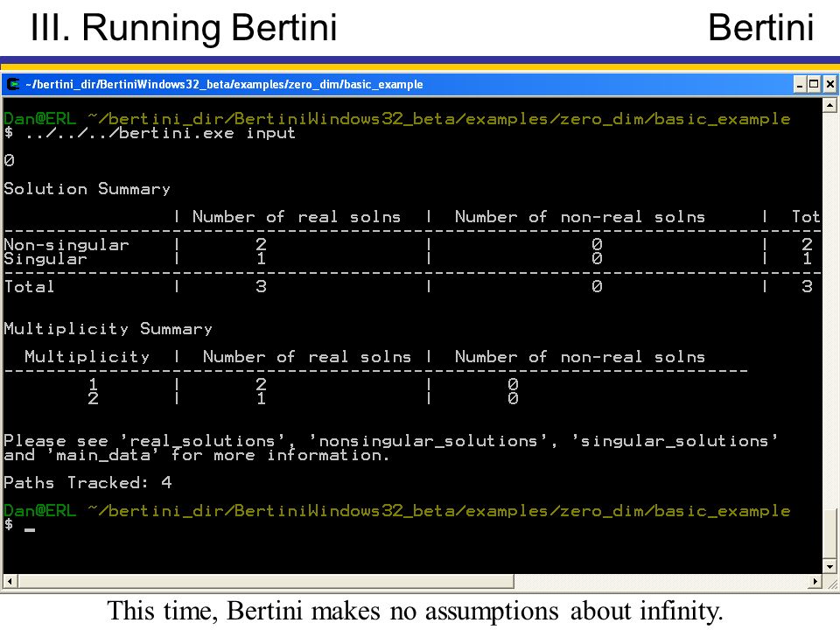
Task: Click the window title path text
Action: point(224,84)
